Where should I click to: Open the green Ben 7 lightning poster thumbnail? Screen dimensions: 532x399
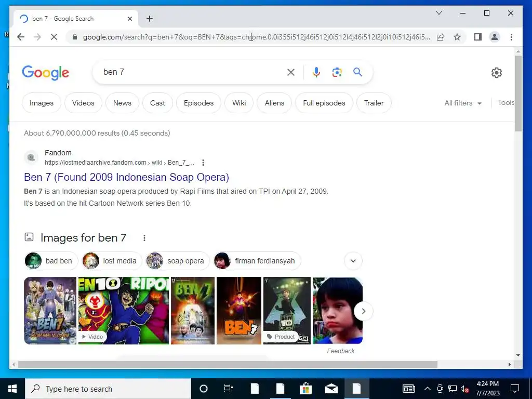193,311
